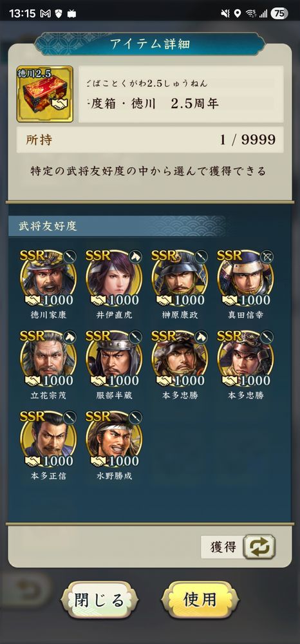Image resolution: width=300 pixels, height=644 pixels.
Task: Tap the item name 徳川 2.5周年 field
Action: (x=181, y=94)
